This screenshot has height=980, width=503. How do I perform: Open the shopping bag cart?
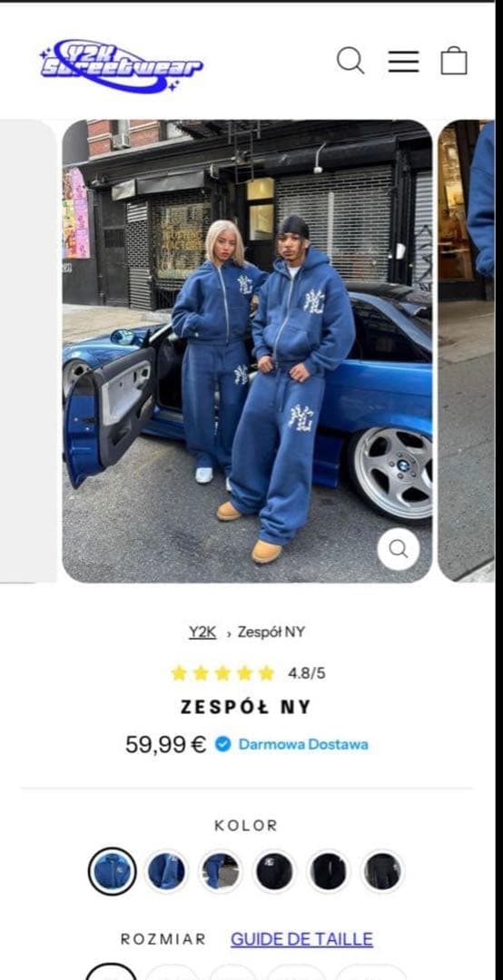454,61
